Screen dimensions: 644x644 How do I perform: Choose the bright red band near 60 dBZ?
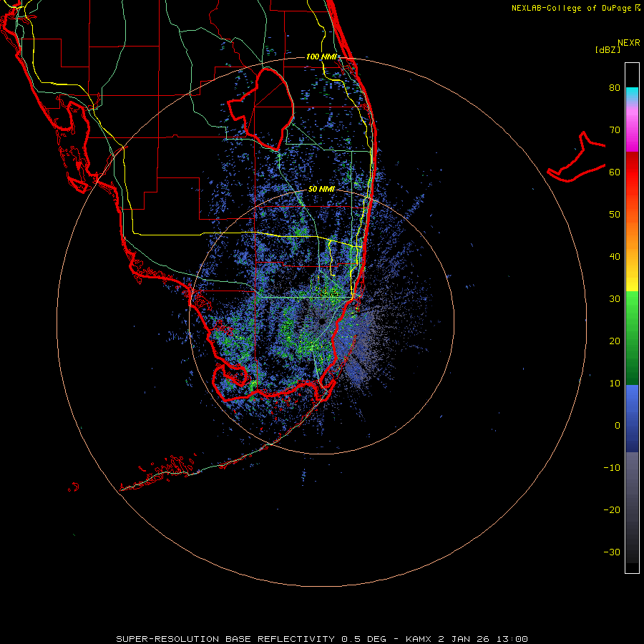coord(632,175)
